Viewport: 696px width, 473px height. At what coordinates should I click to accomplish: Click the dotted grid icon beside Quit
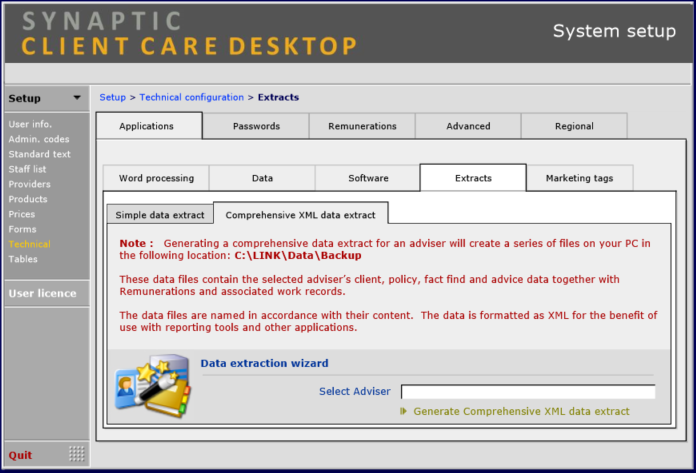[77, 453]
